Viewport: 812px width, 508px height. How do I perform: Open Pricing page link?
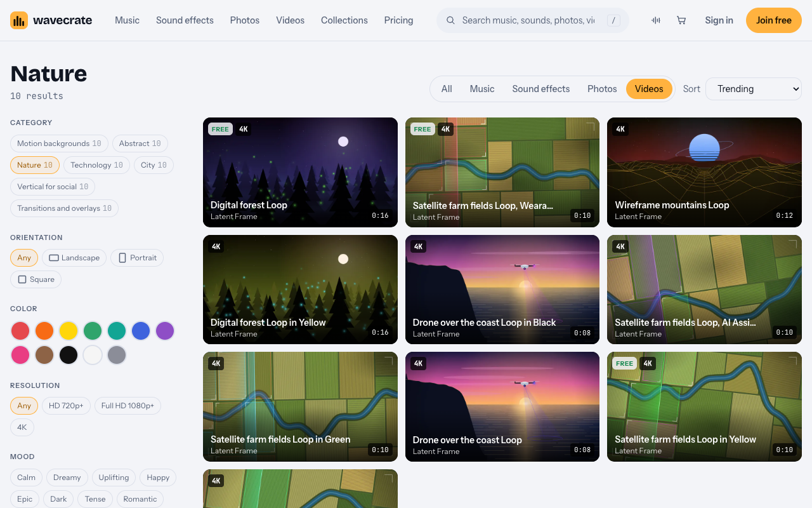coord(398,20)
